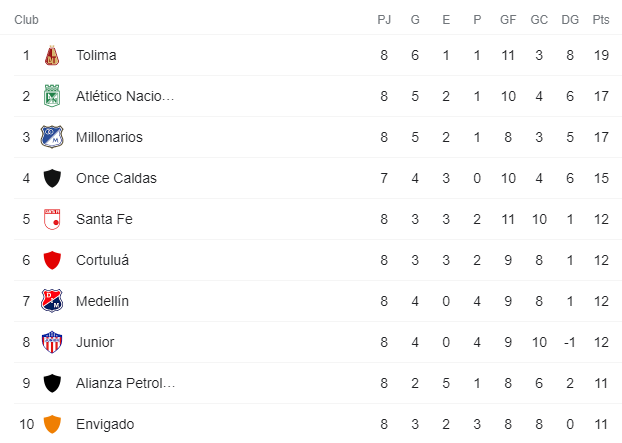622x443 pixels.
Task: Click the Atlético Nacional green crest
Action: (52, 96)
